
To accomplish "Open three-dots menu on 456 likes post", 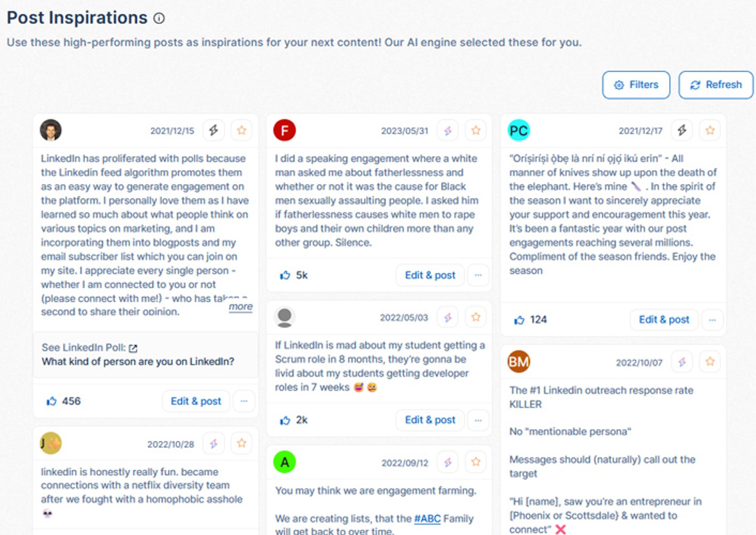I will [244, 401].
